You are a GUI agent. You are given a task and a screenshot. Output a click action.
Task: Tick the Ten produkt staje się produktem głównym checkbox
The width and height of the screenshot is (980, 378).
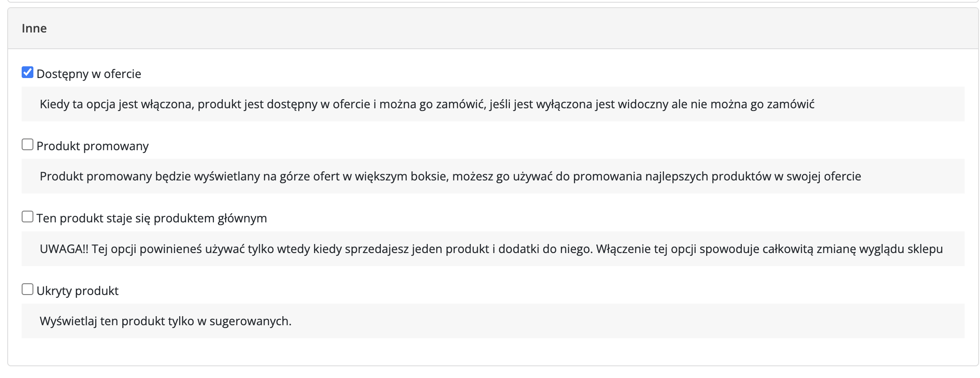click(x=28, y=217)
